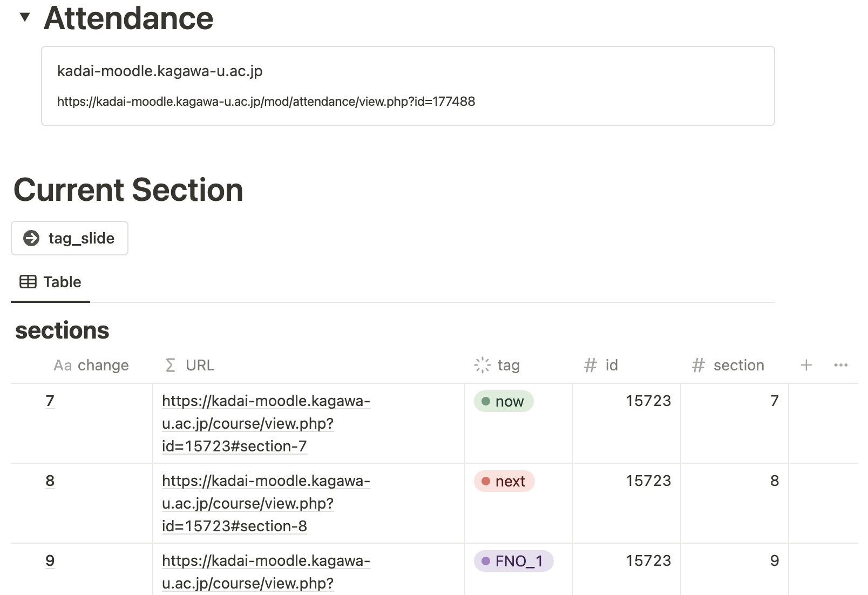Open the kadai-moodle attendance bookmark link
Screen dimensions: 868x595
coord(408,86)
